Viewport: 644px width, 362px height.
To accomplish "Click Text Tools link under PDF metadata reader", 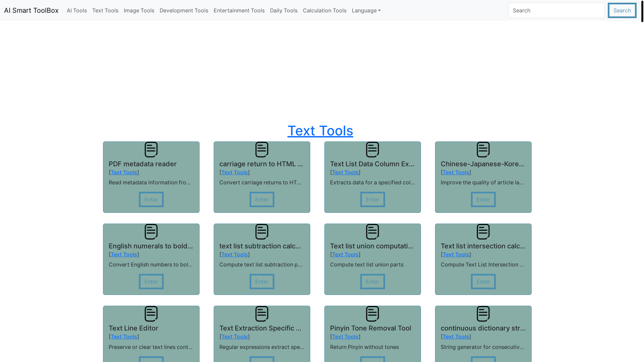I will point(124,172).
